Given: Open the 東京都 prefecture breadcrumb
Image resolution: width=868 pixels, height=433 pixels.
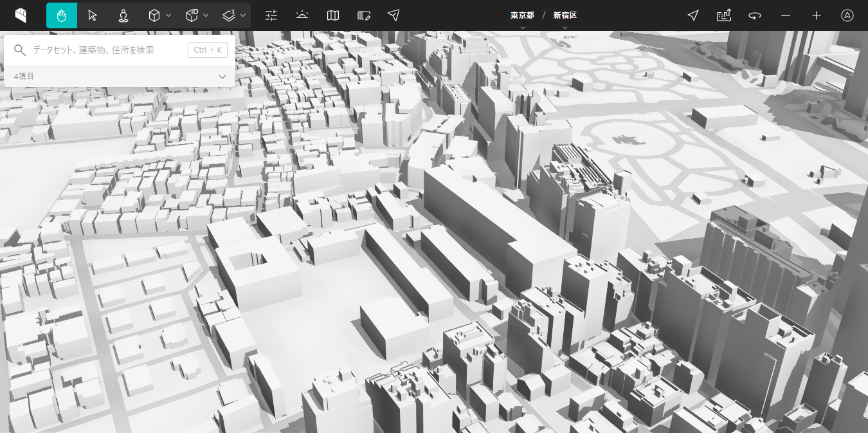Looking at the screenshot, I should (522, 15).
